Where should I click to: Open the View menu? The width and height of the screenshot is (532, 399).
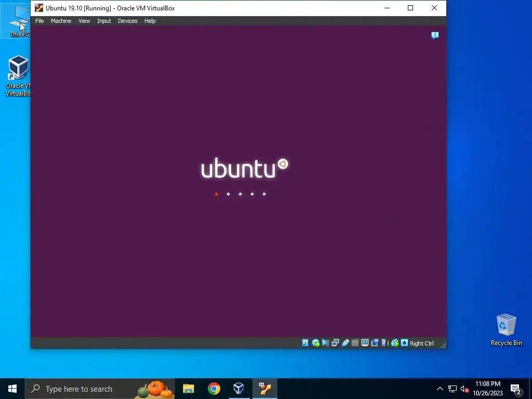coord(84,21)
